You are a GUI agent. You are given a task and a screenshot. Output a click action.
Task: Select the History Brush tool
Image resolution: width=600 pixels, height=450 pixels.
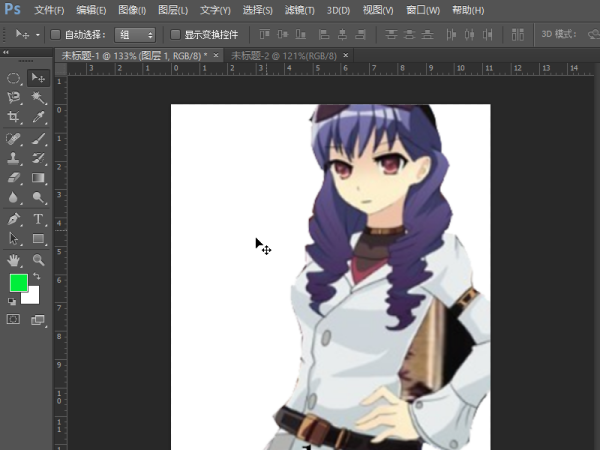tap(38, 158)
